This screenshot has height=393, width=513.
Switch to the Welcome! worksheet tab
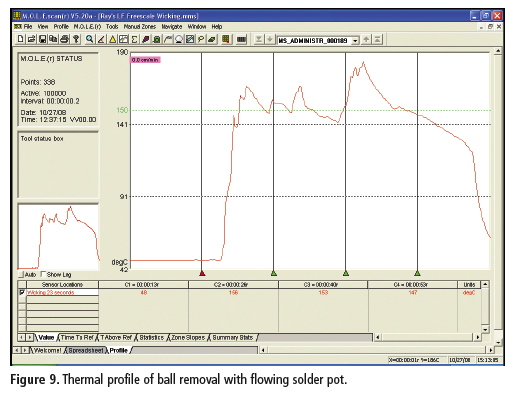[x=47, y=350]
